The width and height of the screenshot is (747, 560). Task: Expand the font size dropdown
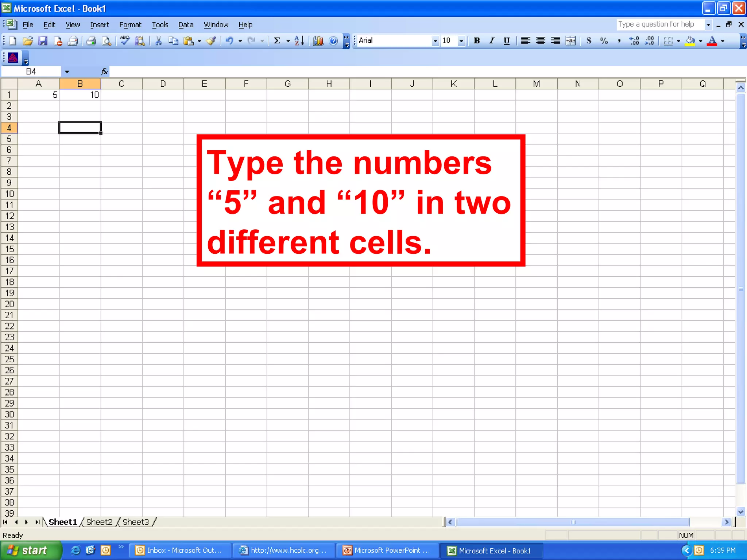coord(461,41)
